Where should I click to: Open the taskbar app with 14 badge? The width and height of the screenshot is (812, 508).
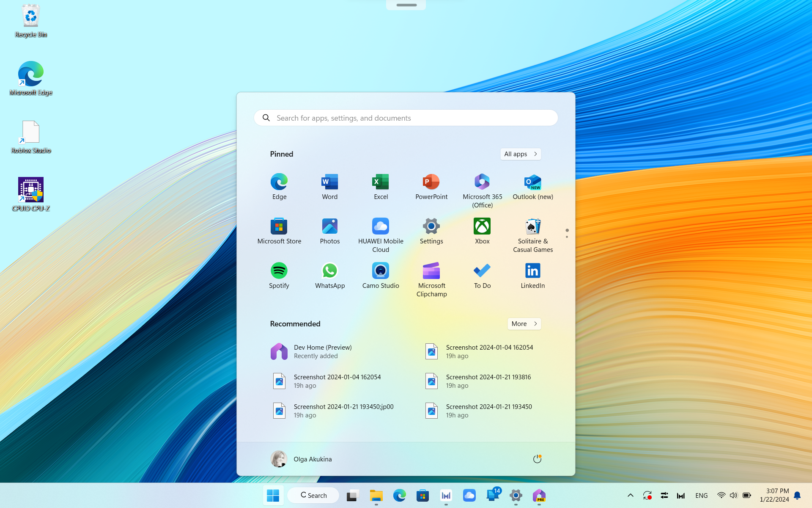(x=493, y=495)
